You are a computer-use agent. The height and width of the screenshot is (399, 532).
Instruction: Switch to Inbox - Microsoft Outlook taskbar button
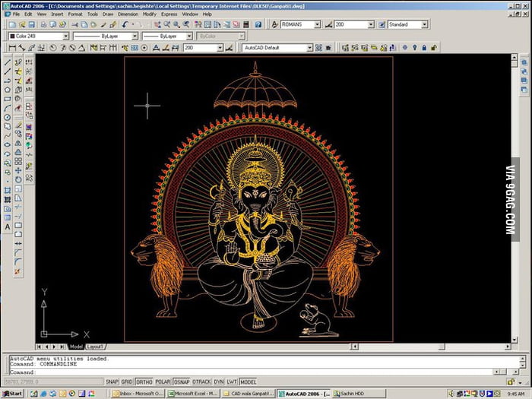(x=138, y=394)
